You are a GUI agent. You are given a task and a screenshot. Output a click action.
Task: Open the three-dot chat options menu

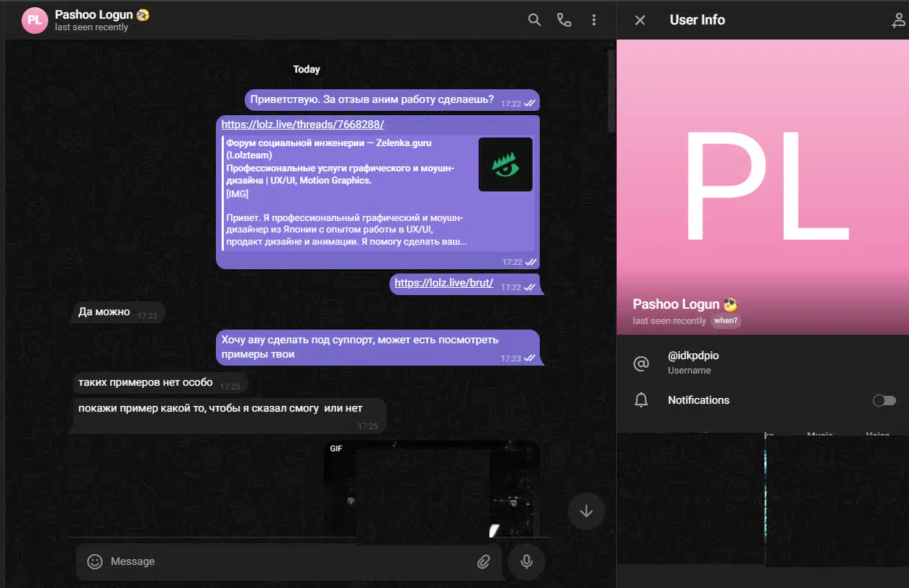[594, 20]
